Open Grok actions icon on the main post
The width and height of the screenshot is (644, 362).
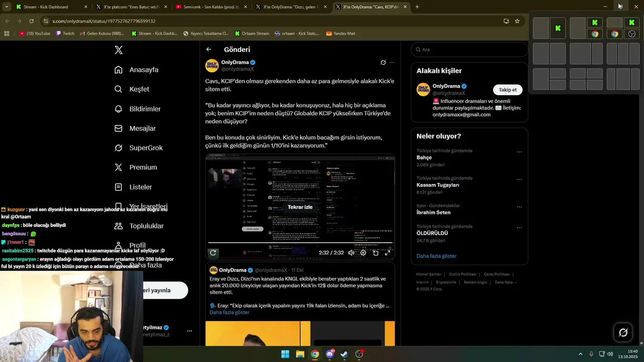pyautogui.click(x=383, y=63)
